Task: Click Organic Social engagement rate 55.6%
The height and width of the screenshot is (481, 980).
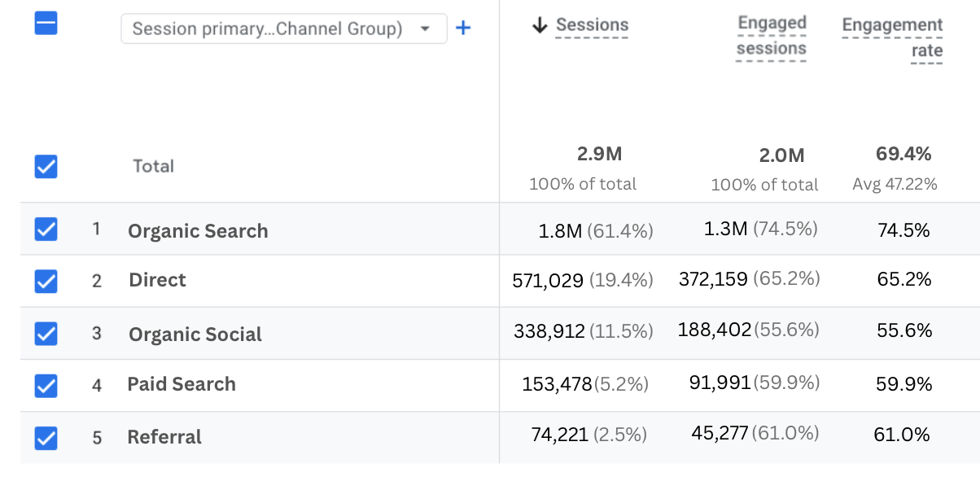Action: pos(904,330)
